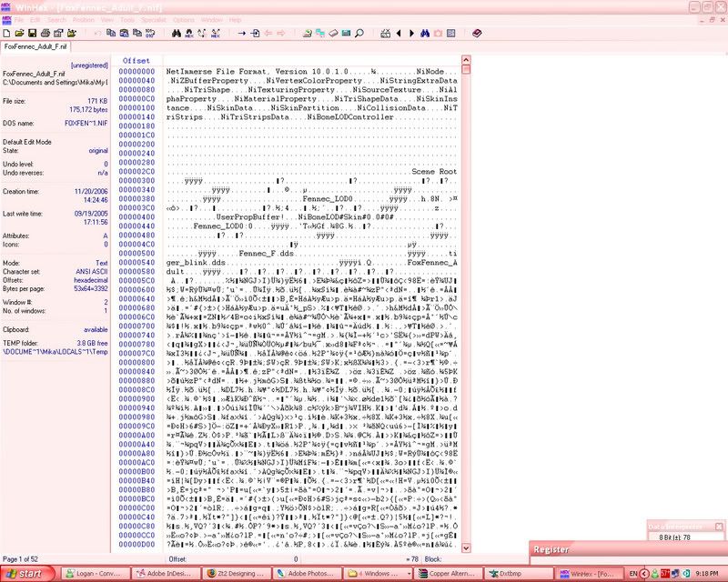This screenshot has width=728, height=582.
Task: Open the File menu
Action: click(x=17, y=19)
